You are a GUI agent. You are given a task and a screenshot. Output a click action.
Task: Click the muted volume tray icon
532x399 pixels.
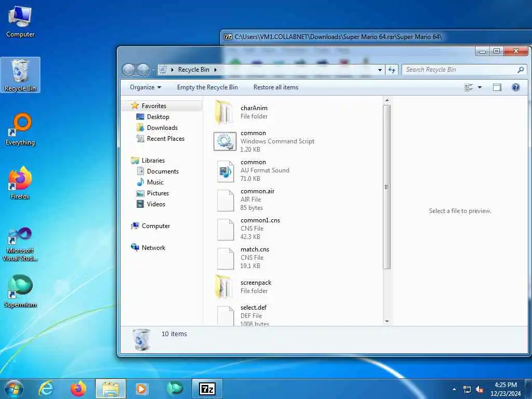(480, 390)
